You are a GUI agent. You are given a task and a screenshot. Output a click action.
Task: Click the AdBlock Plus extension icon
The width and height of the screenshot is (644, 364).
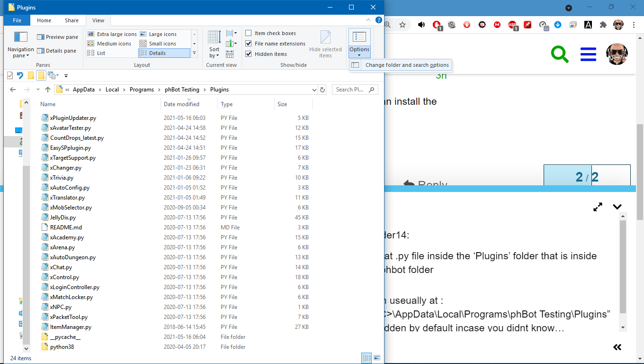point(512,25)
